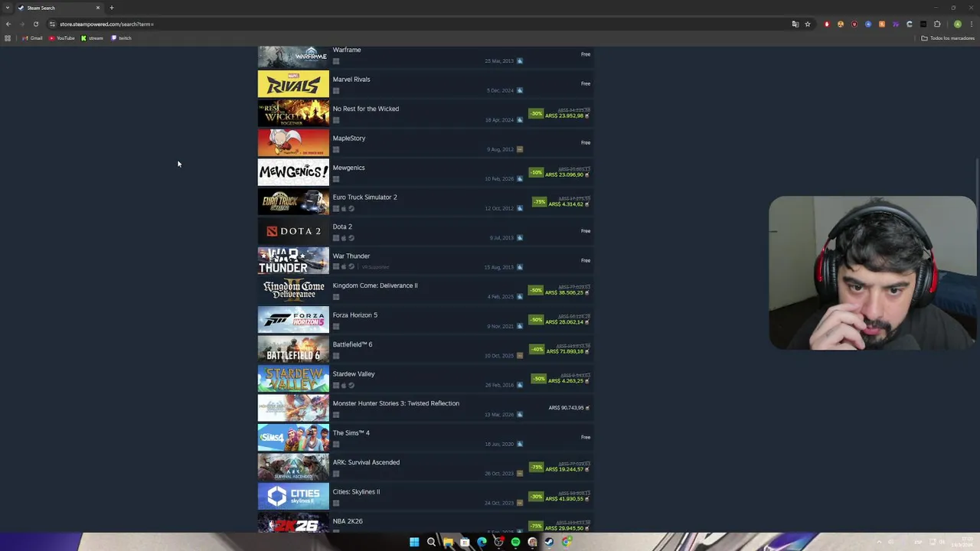980x551 pixels.
Task: Open No Rest for the Wicked title
Action: [x=365, y=109]
